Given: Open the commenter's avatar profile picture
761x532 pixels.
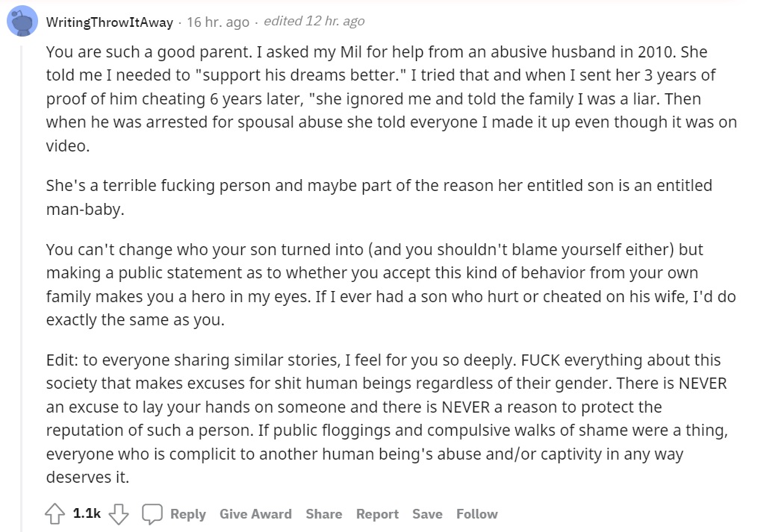Looking at the screenshot, I should click(x=22, y=22).
